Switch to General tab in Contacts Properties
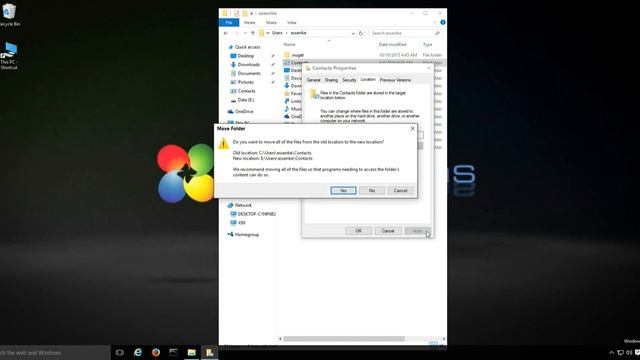Viewport: 640px width, 360px height. [313, 80]
